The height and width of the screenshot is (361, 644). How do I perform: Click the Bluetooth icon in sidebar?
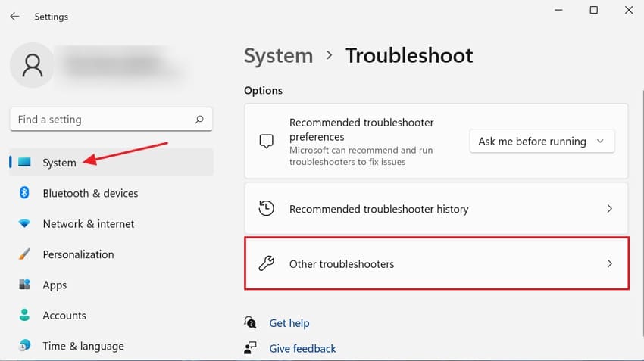[x=25, y=192]
